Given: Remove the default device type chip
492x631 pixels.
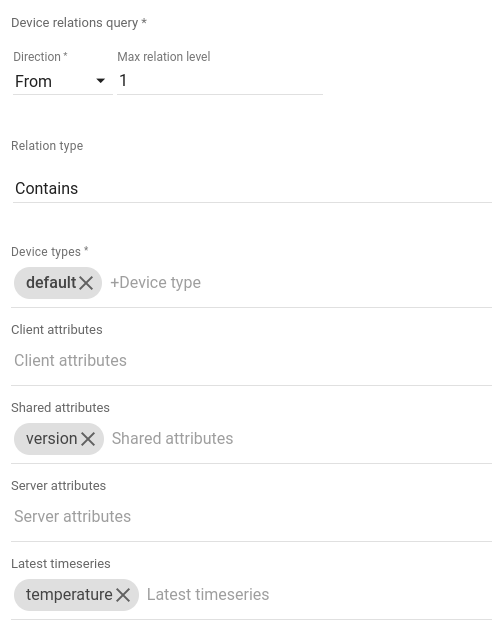Looking at the screenshot, I should pos(86,283).
